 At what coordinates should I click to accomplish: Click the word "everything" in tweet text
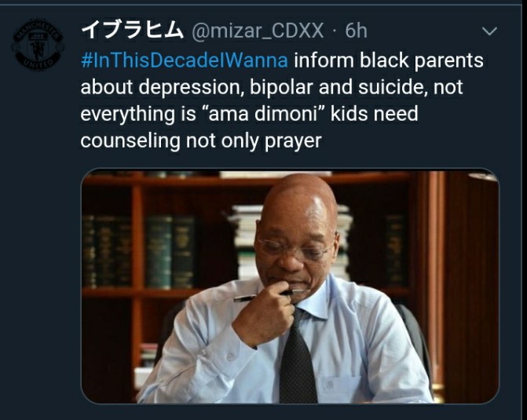[x=128, y=115]
